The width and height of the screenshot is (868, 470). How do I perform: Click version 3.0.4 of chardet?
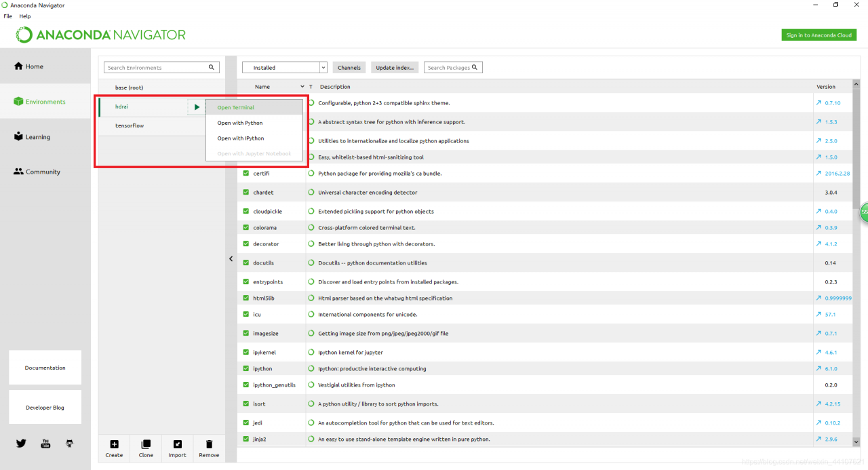(831, 193)
